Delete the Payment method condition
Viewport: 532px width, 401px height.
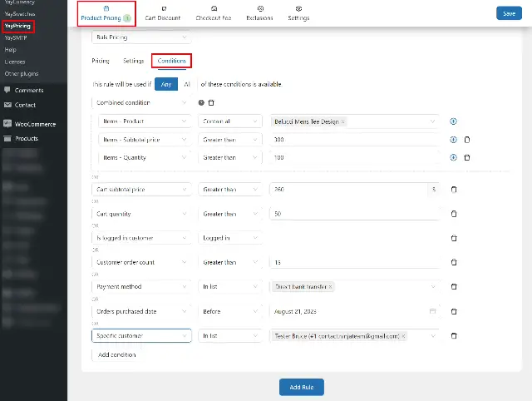(x=454, y=287)
